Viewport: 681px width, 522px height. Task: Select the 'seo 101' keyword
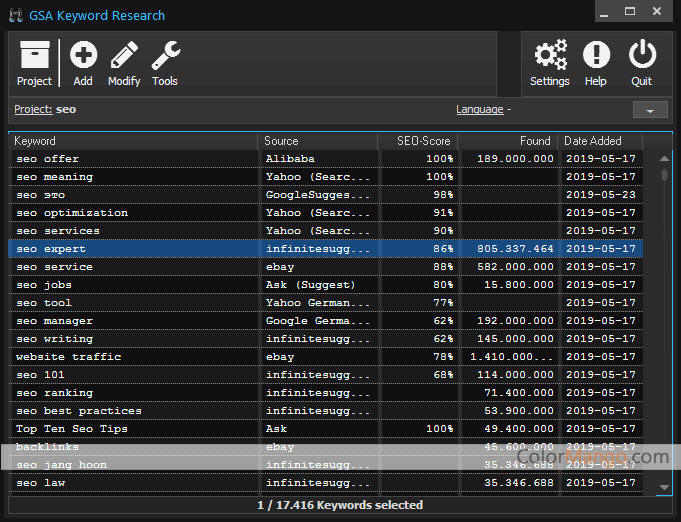(40, 375)
